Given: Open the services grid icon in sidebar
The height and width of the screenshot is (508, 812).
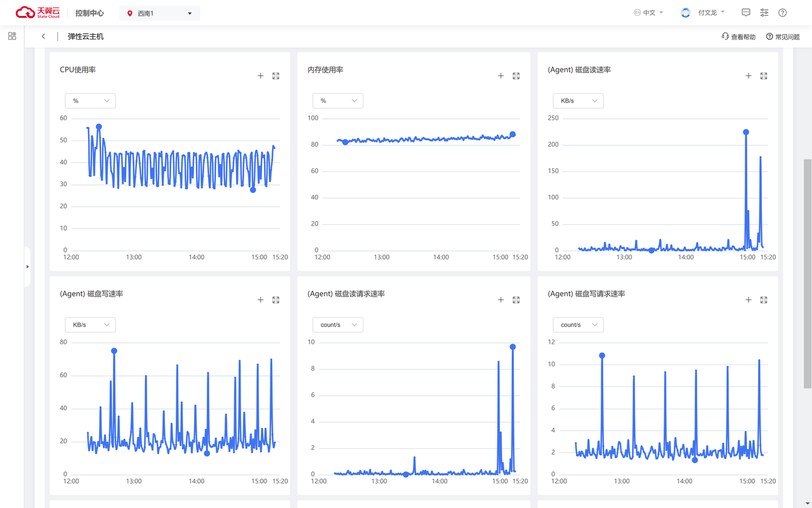Looking at the screenshot, I should pyautogui.click(x=12, y=36).
